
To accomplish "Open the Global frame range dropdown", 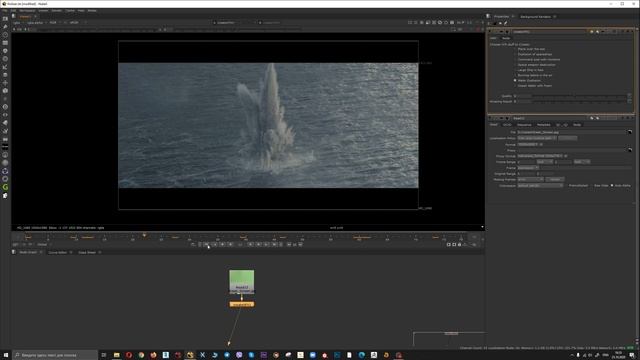I will point(43,244).
